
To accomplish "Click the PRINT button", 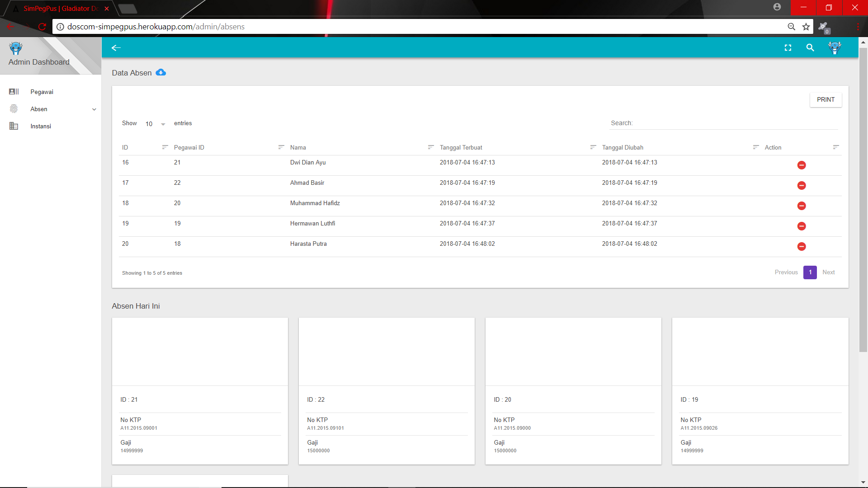I will click(826, 100).
